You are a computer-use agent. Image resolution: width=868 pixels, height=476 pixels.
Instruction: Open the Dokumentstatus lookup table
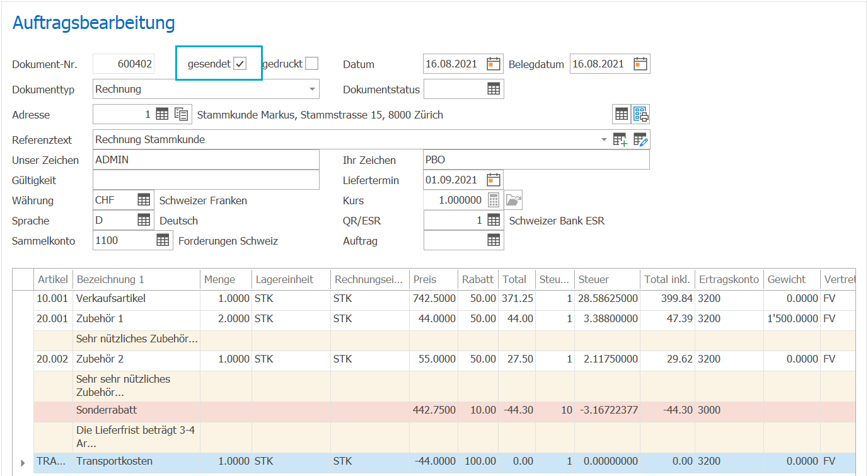tap(494, 89)
